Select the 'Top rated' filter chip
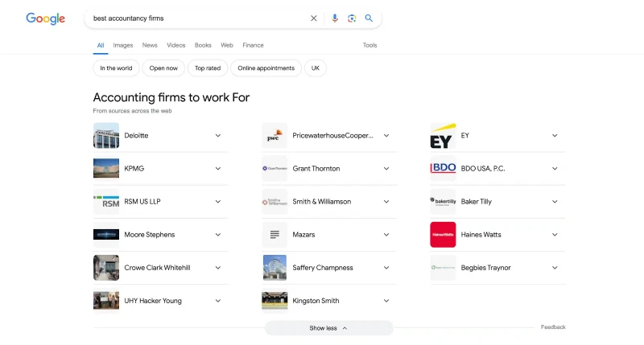 point(208,68)
